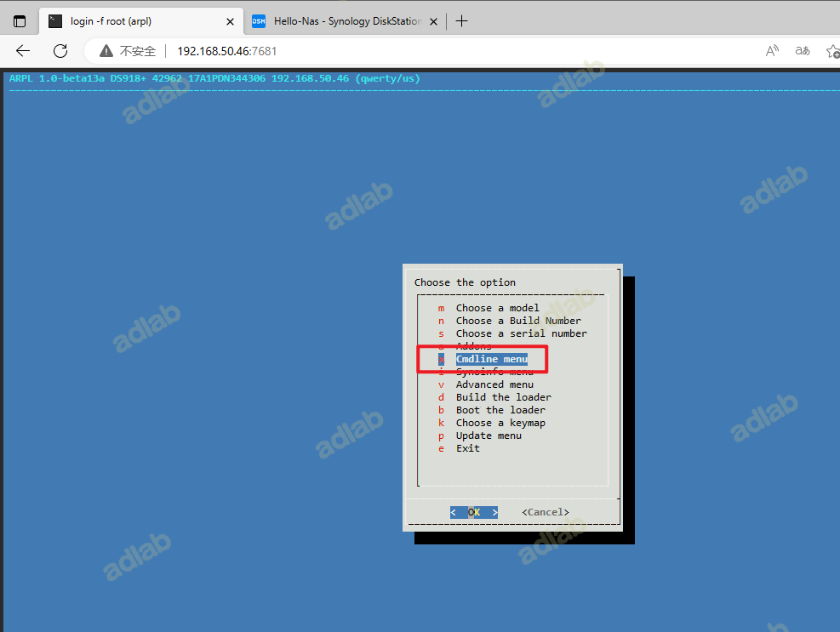
Task: Select Boot the loader option
Action: click(x=500, y=410)
